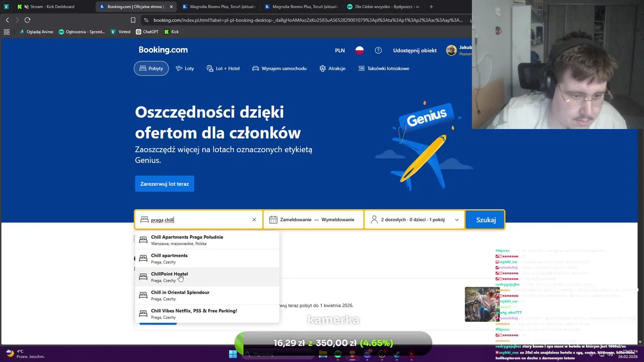The height and width of the screenshot is (362, 644).
Task: Select the Taksówki lotniskowe tab
Action: pyautogui.click(x=383, y=68)
